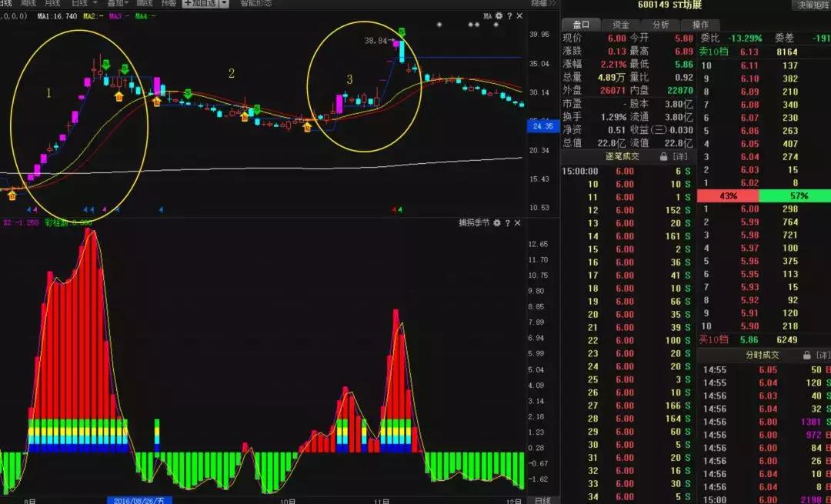Click green sell arrow at 38.84 peak
The image size is (831, 504).
click(402, 32)
